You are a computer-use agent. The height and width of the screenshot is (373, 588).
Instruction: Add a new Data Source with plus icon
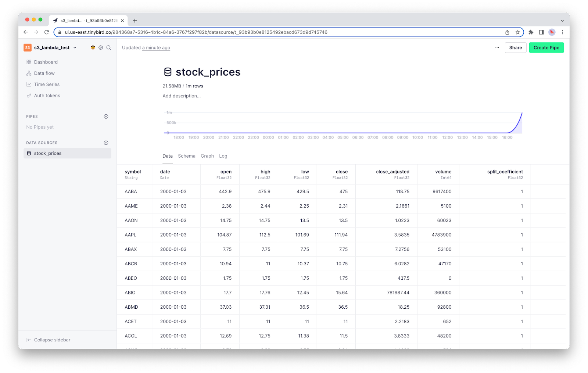pos(106,143)
